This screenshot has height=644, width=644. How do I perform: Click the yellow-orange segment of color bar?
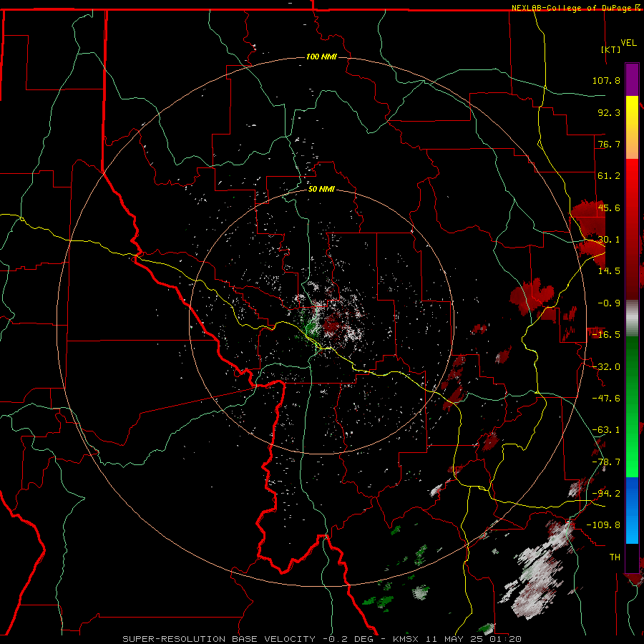(632, 127)
